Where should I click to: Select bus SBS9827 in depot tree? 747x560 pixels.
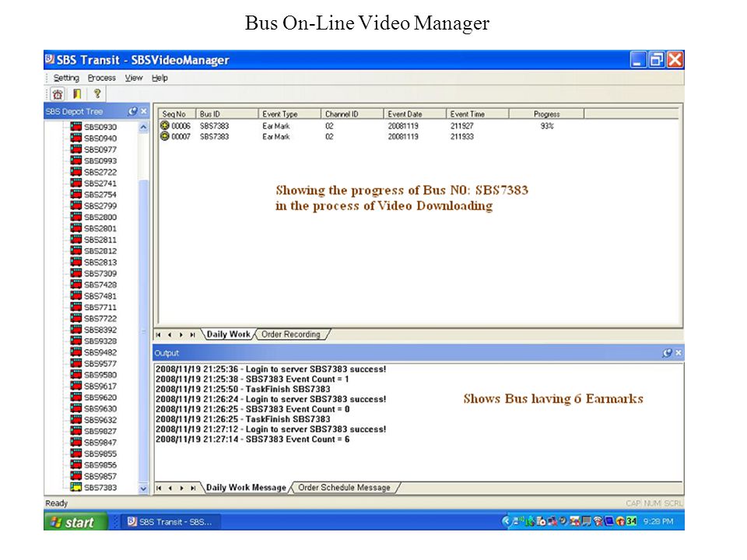(x=100, y=432)
